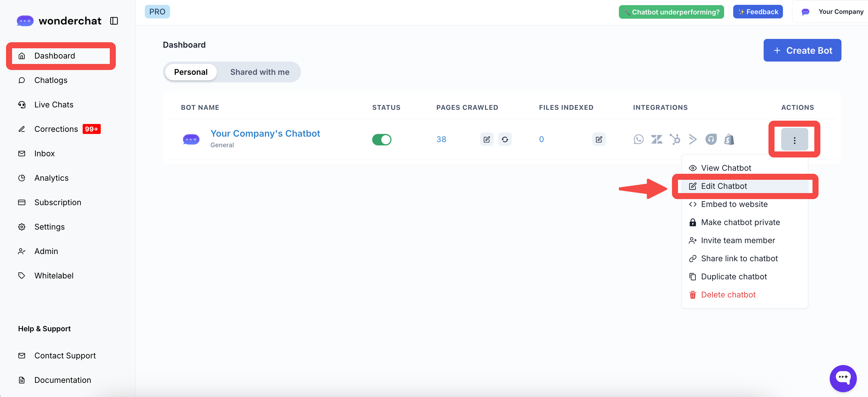Click the Create Bot button
Screen dimensions: 868x397
(x=802, y=50)
